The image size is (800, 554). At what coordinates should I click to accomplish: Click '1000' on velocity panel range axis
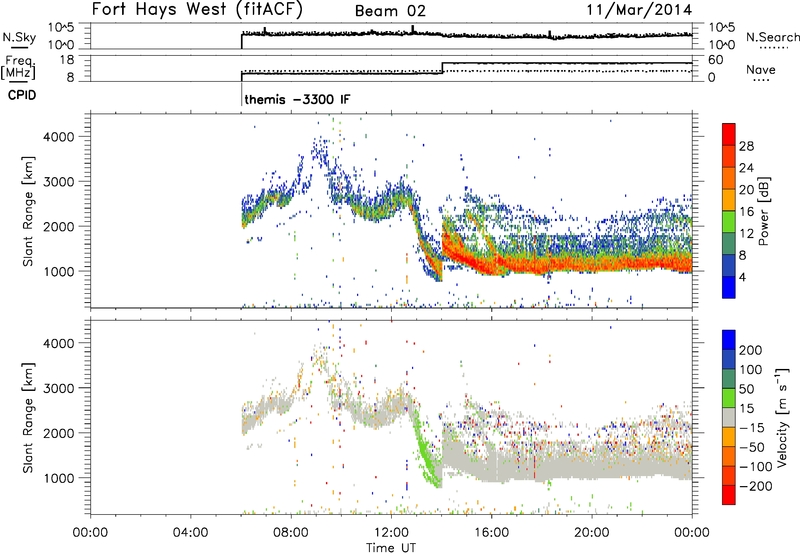click(x=59, y=478)
